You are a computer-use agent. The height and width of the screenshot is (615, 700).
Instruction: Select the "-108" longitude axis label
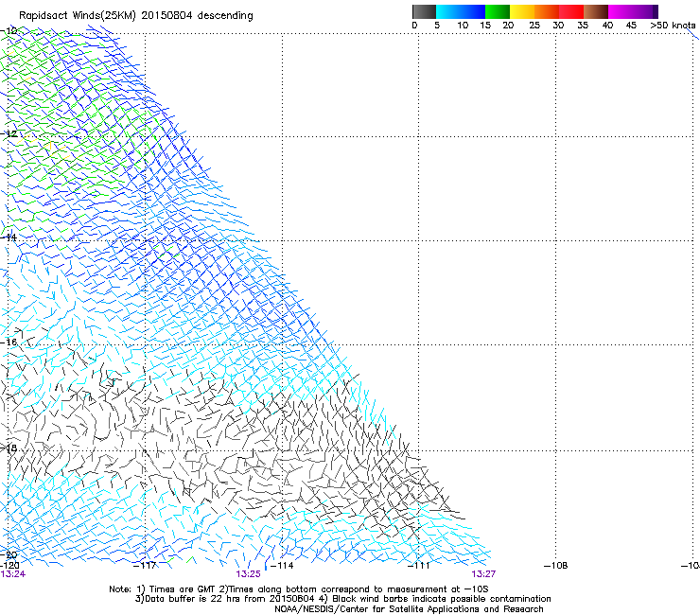click(556, 566)
